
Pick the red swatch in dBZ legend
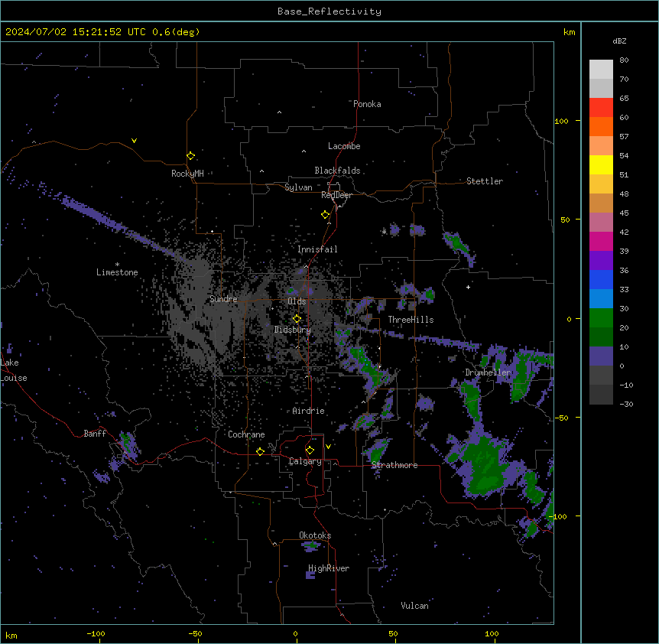point(601,108)
